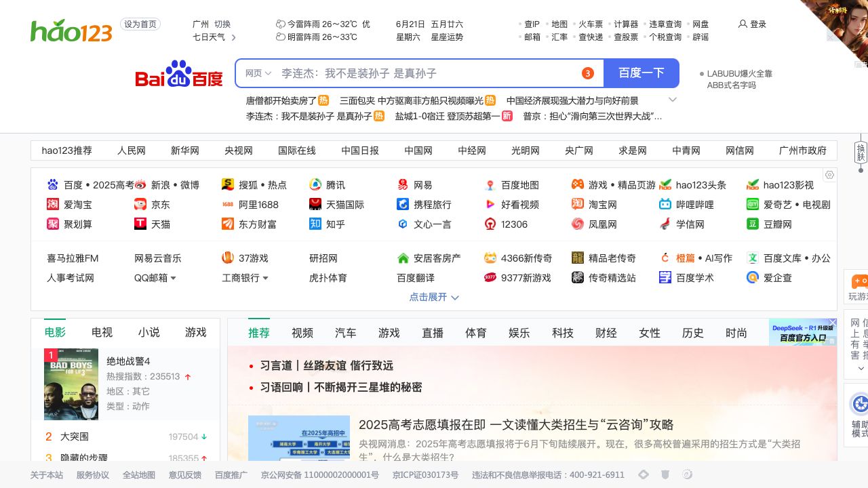868x488 pixels.
Task: Open the 网页 search type dropdown
Action: coord(258,73)
